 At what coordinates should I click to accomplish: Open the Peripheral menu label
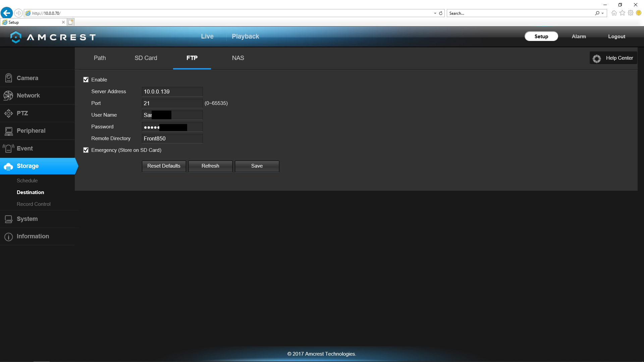[31, 131]
